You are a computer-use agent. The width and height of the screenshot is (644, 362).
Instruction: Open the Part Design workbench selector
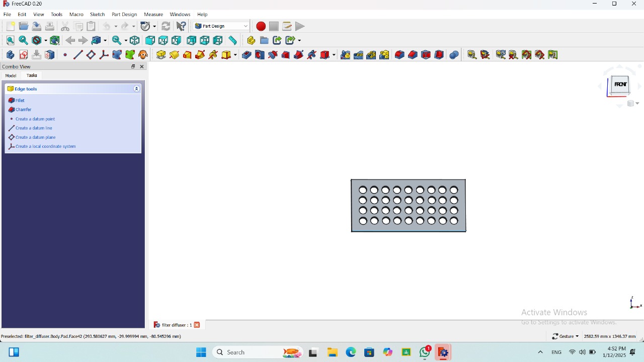pos(221,26)
